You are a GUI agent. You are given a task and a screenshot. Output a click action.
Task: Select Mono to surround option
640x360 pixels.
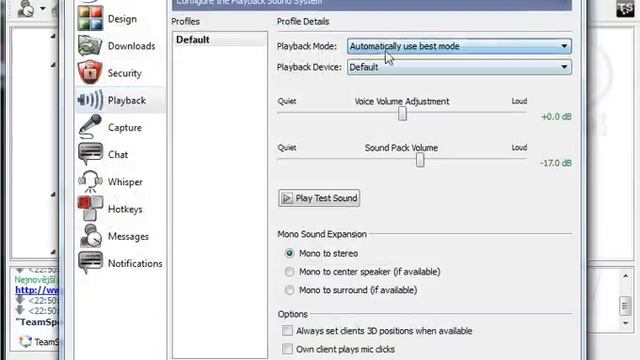click(289, 290)
